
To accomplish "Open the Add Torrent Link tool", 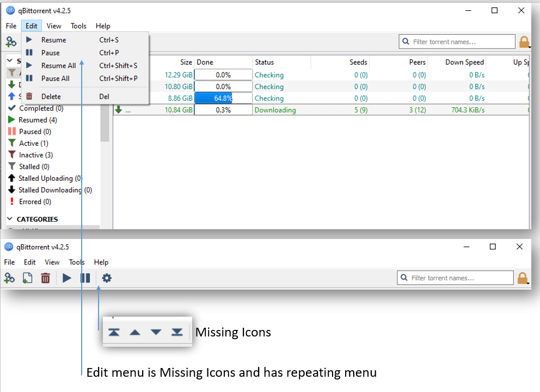I will [x=9, y=278].
